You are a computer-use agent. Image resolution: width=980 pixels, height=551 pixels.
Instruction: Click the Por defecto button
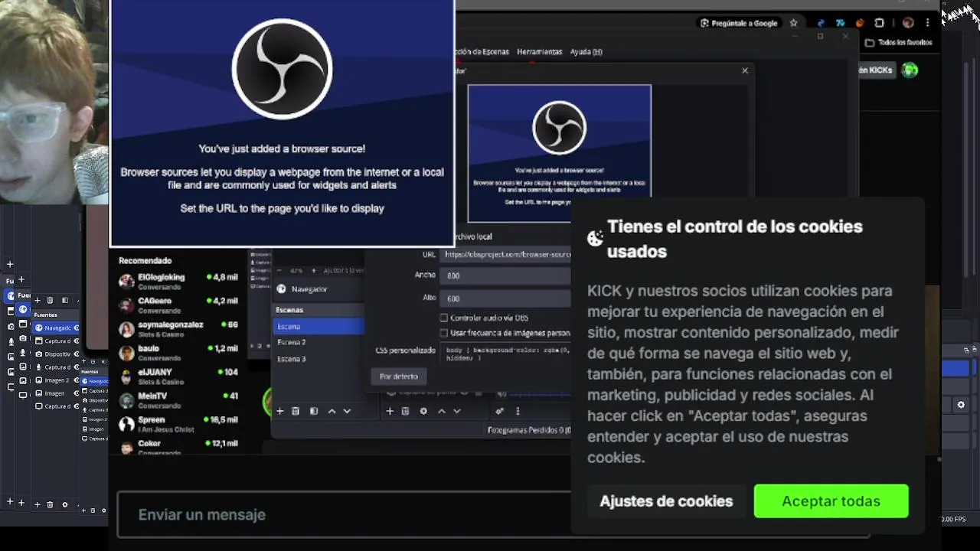pyautogui.click(x=398, y=377)
